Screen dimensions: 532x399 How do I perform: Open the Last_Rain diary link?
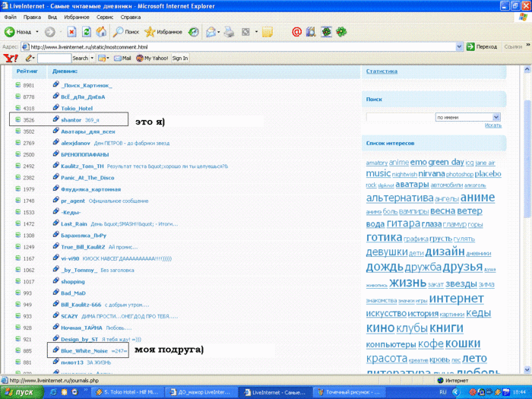coord(74,224)
